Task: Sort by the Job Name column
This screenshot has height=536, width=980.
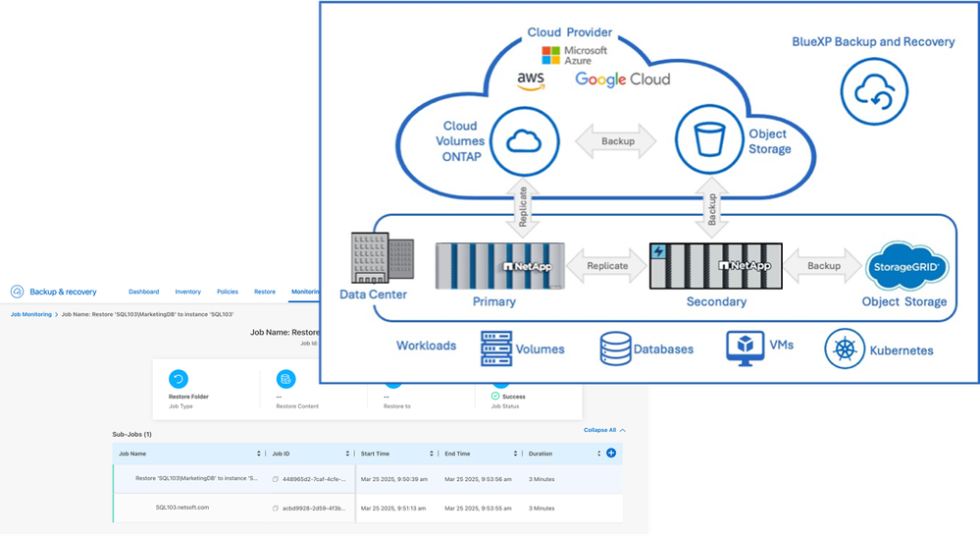Action: [x=259, y=454]
